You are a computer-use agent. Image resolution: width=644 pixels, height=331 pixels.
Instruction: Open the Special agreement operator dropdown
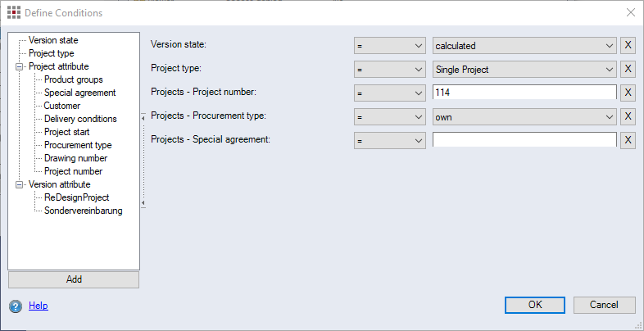(x=418, y=140)
